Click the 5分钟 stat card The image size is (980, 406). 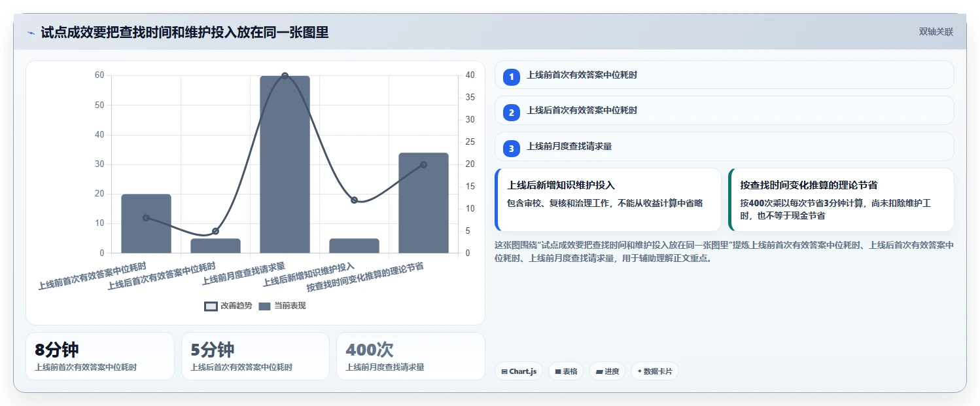pyautogui.click(x=255, y=356)
